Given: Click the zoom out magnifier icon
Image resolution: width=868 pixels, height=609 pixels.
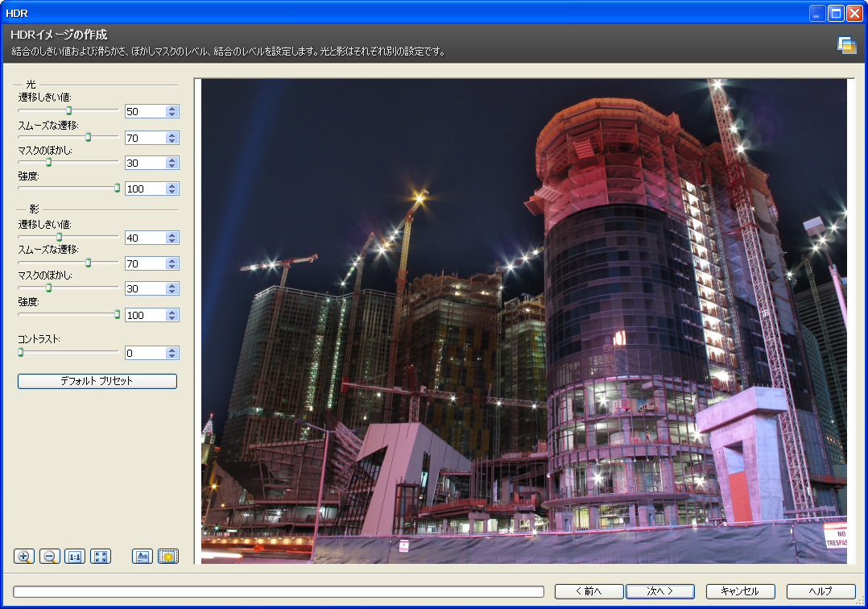Looking at the screenshot, I should [49, 556].
